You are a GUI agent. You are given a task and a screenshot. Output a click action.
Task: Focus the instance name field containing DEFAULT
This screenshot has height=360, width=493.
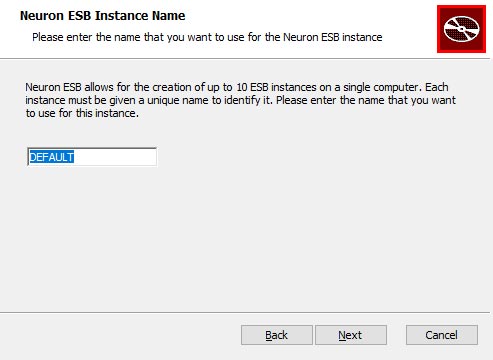tap(92, 157)
